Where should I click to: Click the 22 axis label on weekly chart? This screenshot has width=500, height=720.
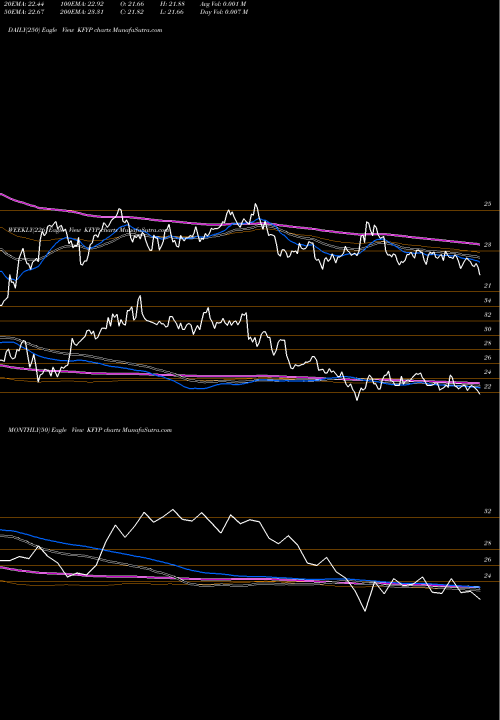(x=488, y=387)
